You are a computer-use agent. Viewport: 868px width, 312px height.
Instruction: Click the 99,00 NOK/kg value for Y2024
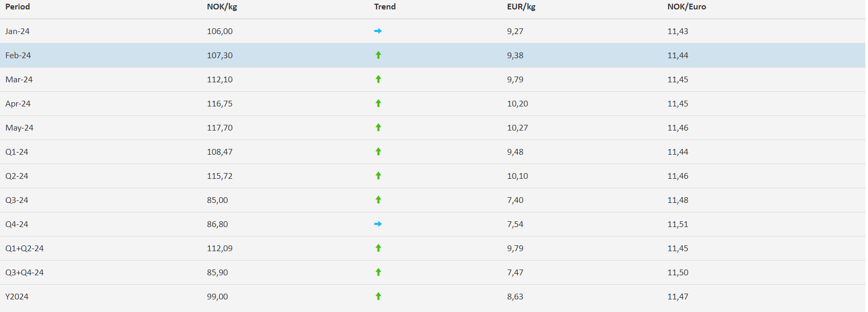218,297
